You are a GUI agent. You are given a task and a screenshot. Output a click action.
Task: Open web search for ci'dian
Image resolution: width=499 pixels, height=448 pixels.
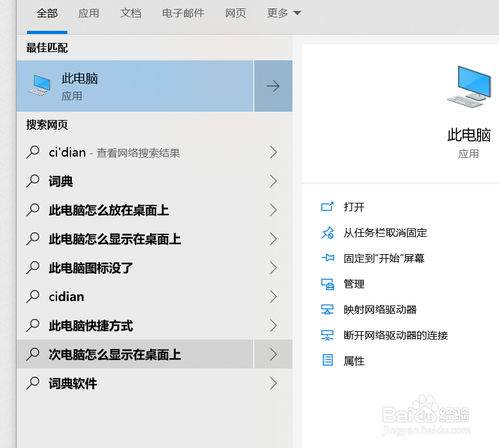(x=135, y=153)
